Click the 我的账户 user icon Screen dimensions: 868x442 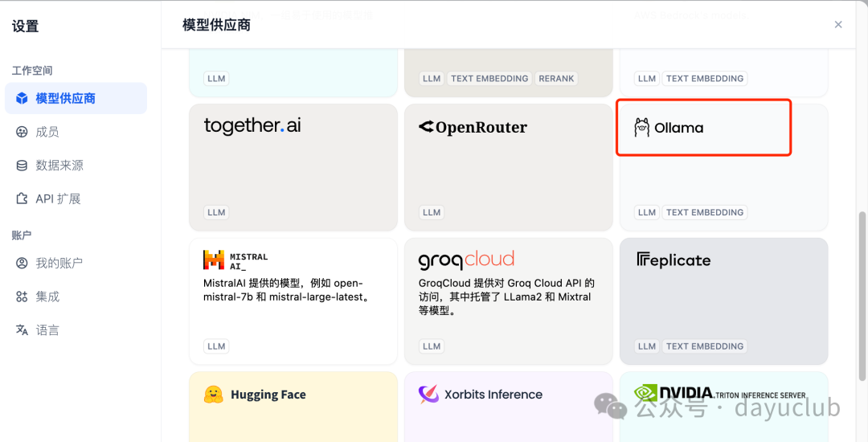pyautogui.click(x=22, y=263)
